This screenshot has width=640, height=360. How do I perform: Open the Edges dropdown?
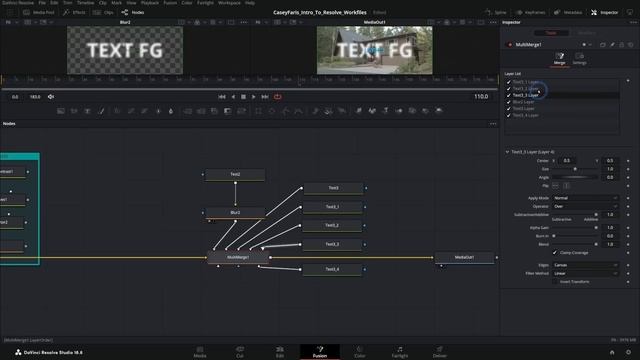pyautogui.click(x=585, y=265)
